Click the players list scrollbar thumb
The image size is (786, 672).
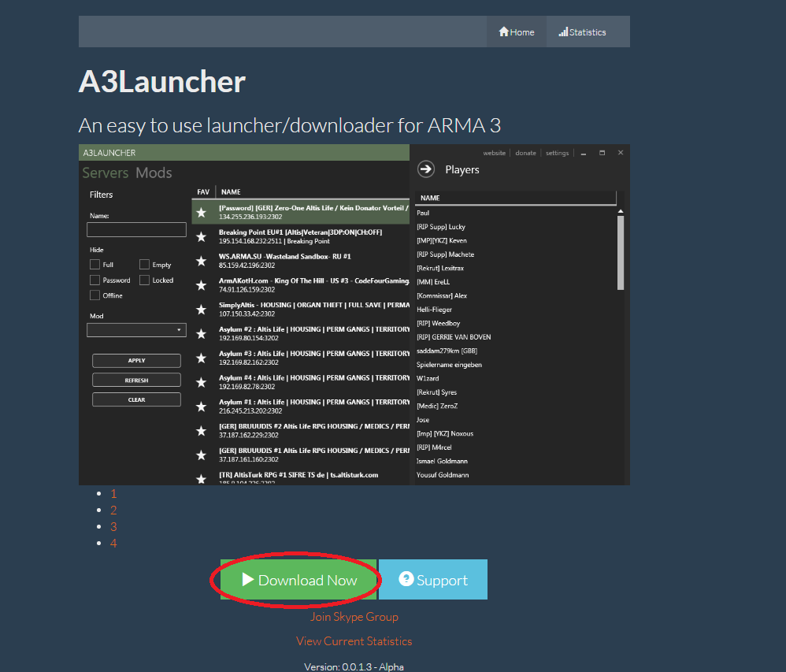coord(621,252)
